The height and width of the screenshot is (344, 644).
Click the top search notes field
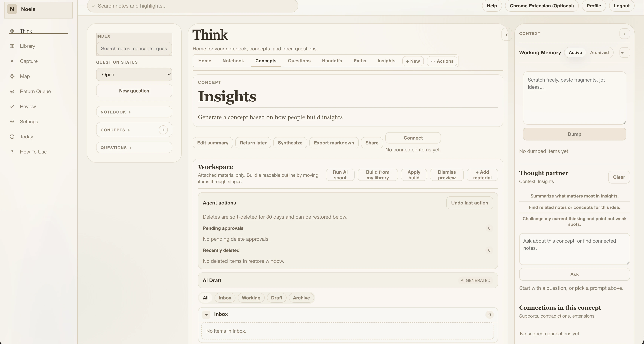pos(192,6)
